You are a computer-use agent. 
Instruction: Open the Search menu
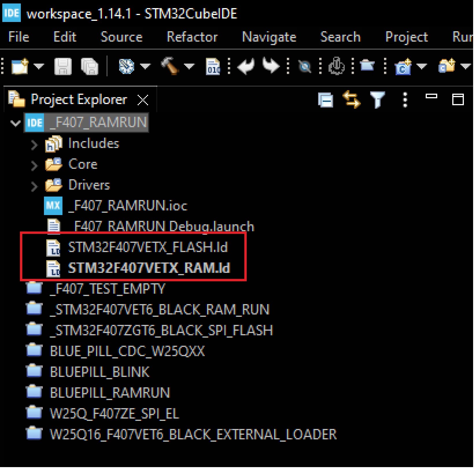[340, 37]
